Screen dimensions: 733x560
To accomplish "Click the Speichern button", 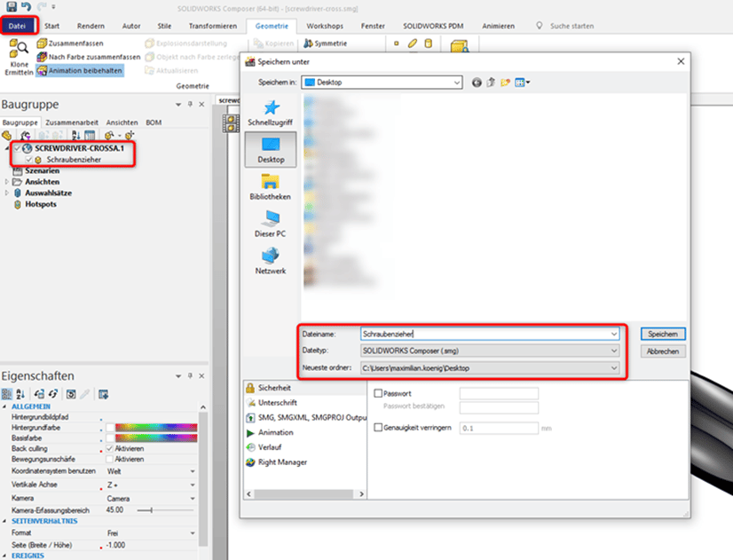I will pos(663,334).
